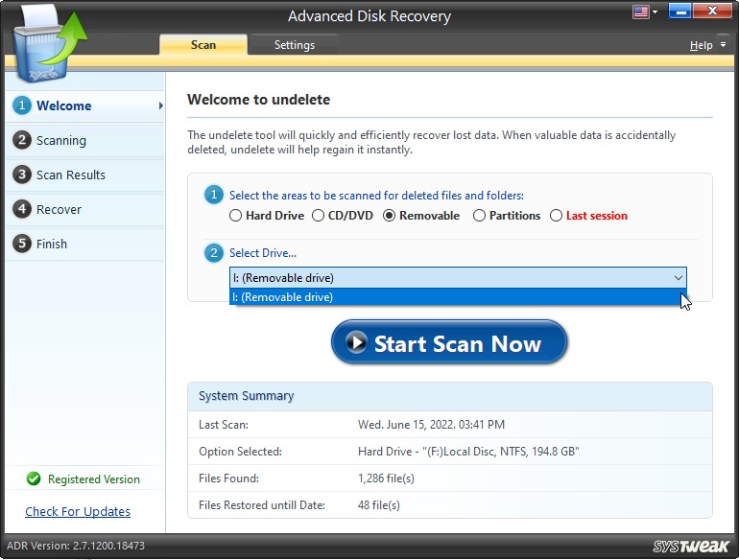The image size is (739, 560).
Task: Click the Systweak brand logo
Action: point(692,546)
